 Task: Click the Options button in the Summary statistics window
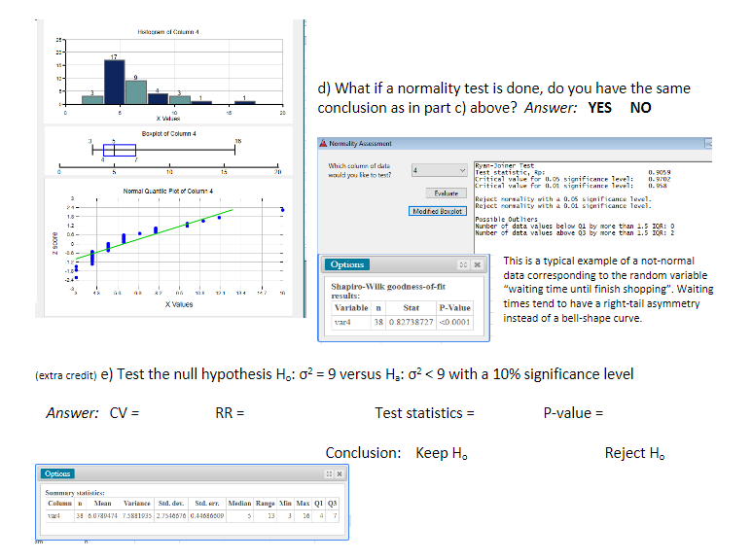point(57,473)
